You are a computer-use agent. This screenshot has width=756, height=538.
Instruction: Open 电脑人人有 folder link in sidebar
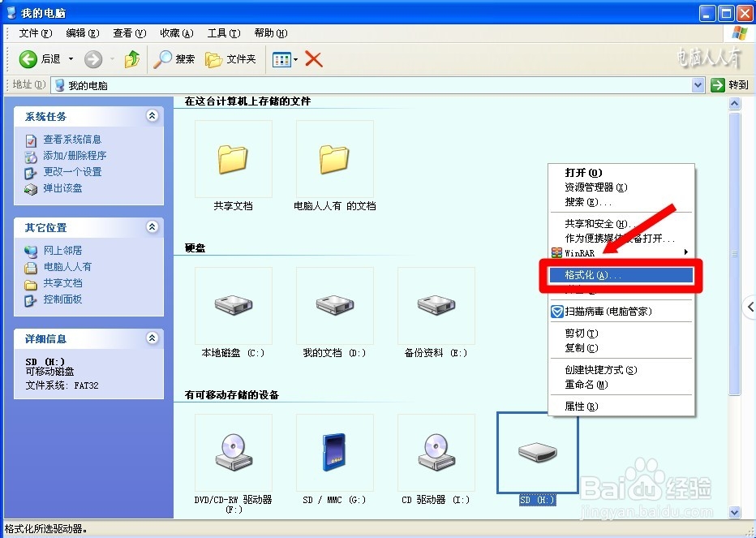(67, 267)
